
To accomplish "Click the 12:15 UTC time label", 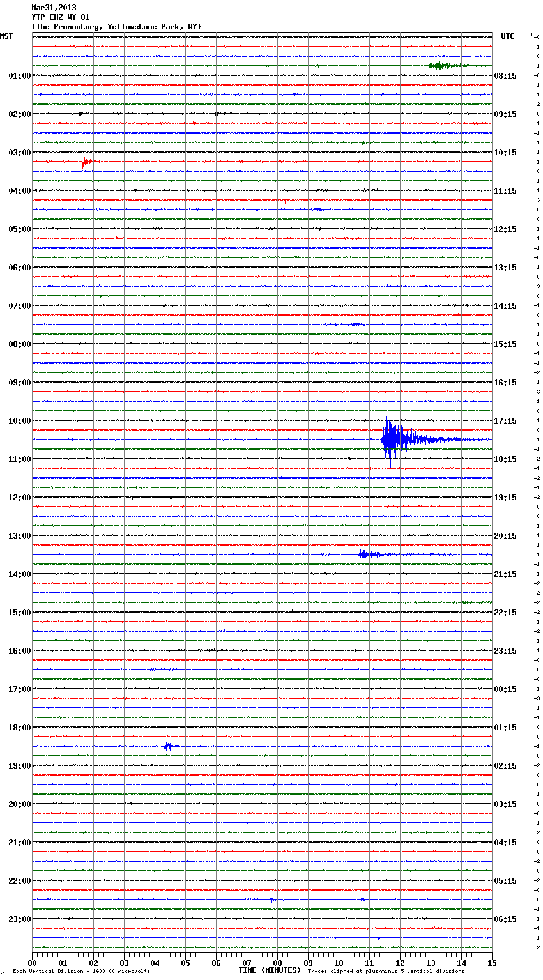I will click(x=505, y=229).
